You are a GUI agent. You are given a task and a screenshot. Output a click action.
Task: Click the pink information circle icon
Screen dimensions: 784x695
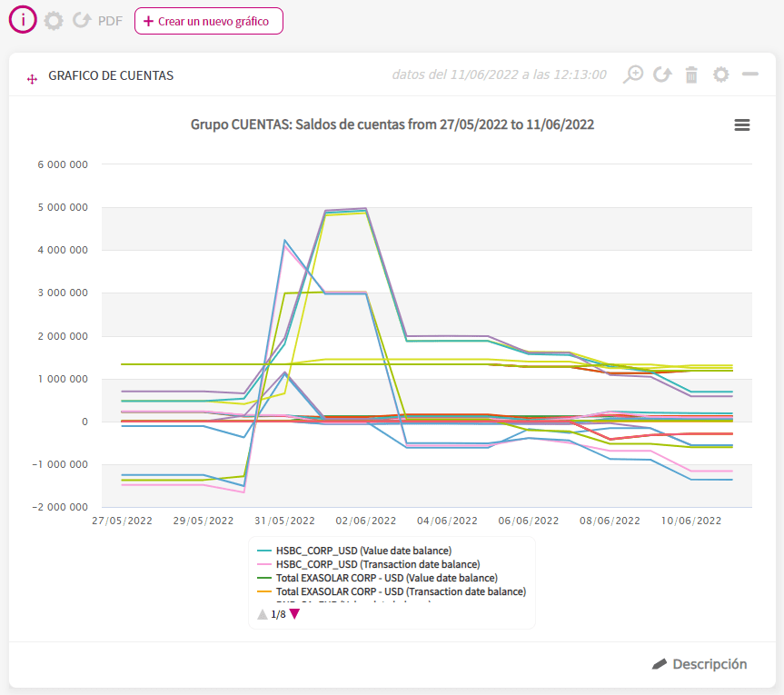(23, 20)
